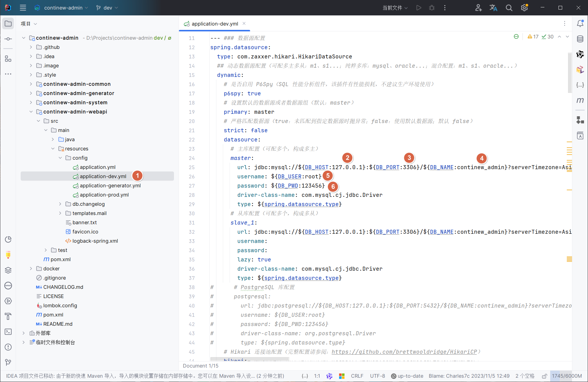Screen dimensions: 588x382
Task: Collapse the config folder
Action: click(x=60, y=158)
